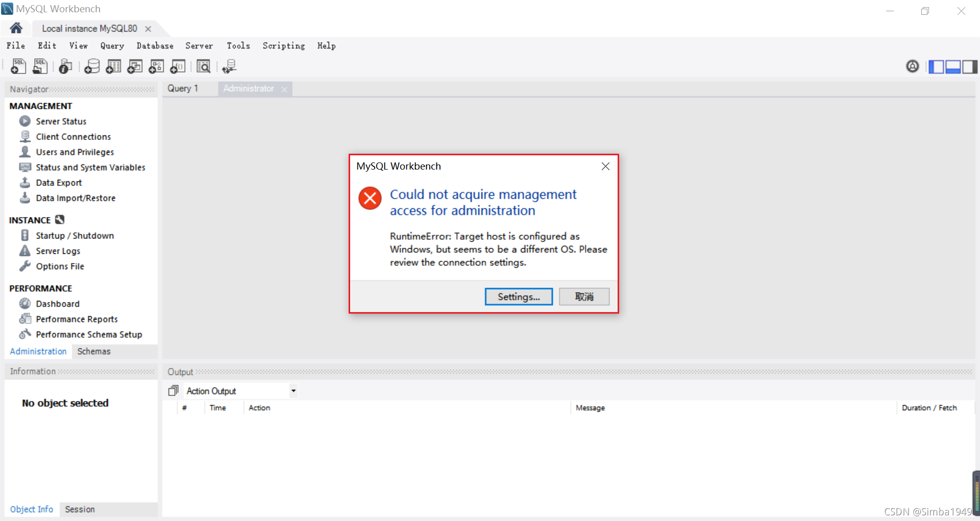Open the Help menu

point(327,45)
